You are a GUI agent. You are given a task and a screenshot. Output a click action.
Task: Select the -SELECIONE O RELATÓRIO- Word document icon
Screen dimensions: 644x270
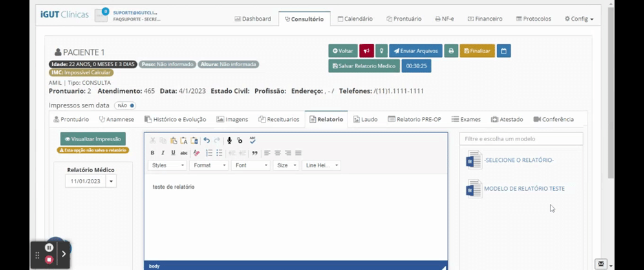[x=474, y=160]
